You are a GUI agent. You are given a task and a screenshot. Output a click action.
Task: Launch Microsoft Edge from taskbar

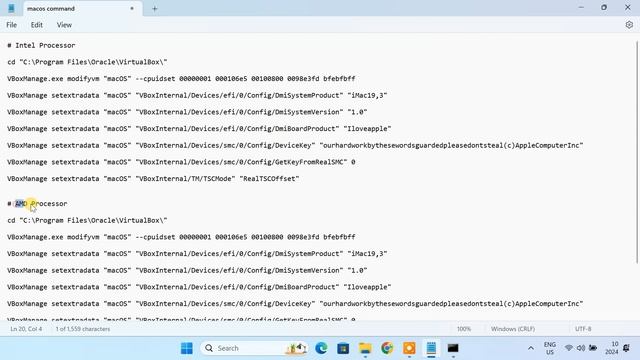coord(321,348)
